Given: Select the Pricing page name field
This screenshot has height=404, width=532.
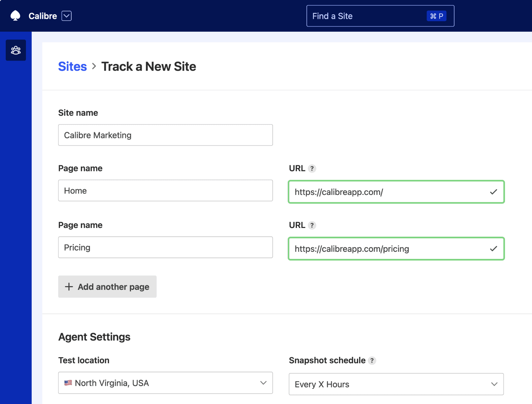Looking at the screenshot, I should click(x=165, y=247).
